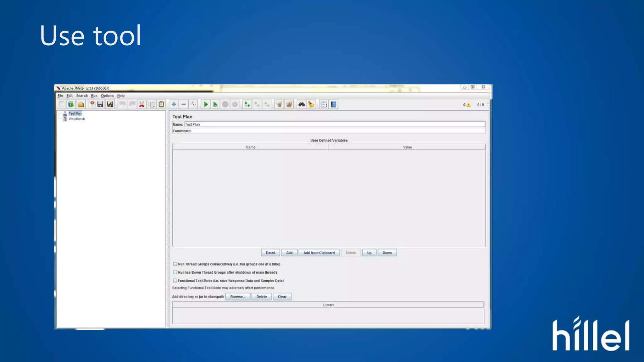Click the Cut scissors icon
Image resolution: width=644 pixels, height=362 pixels.
pyautogui.click(x=142, y=104)
